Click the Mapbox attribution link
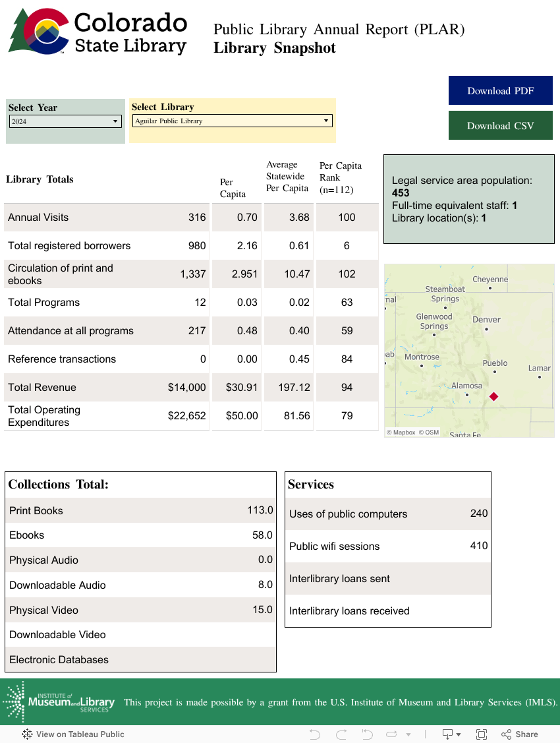 (x=401, y=432)
